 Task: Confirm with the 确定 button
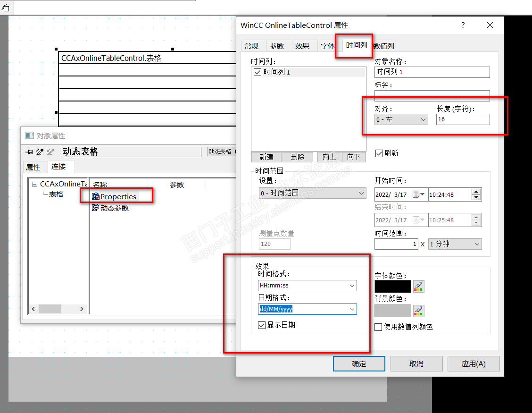coord(359,364)
